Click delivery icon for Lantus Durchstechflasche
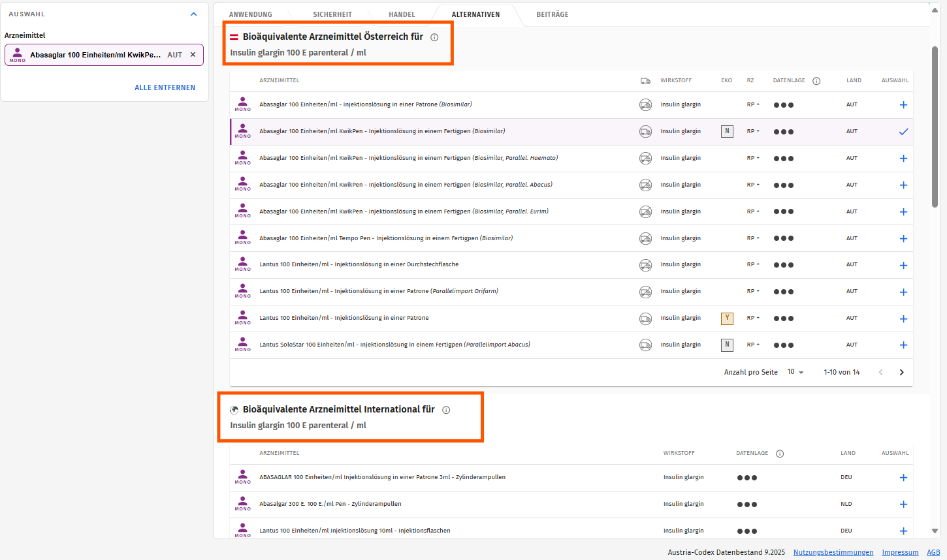947x560 pixels. 645,265
